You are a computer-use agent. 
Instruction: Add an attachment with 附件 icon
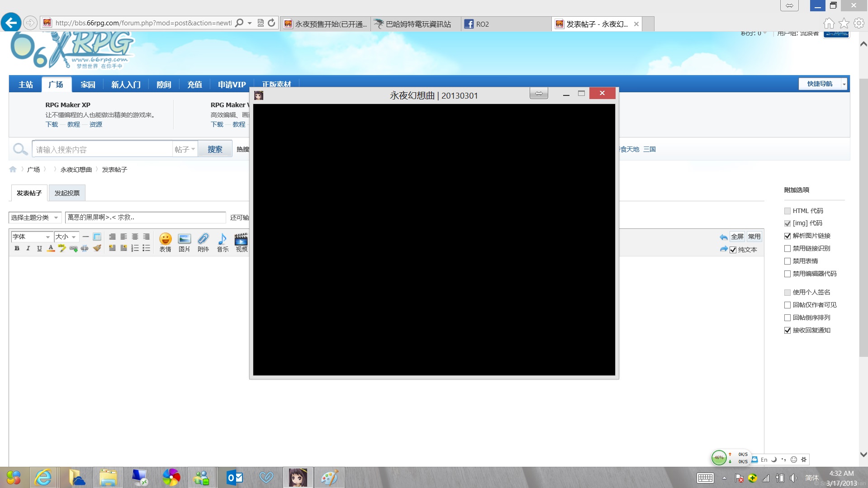[204, 242]
